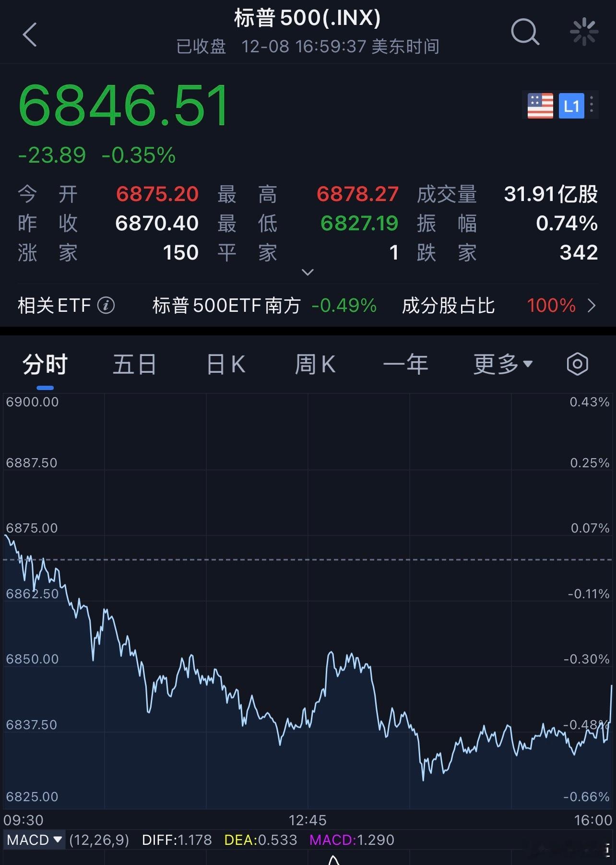Tap the back arrow icon
This screenshot has width=616, height=865.
pos(30,35)
